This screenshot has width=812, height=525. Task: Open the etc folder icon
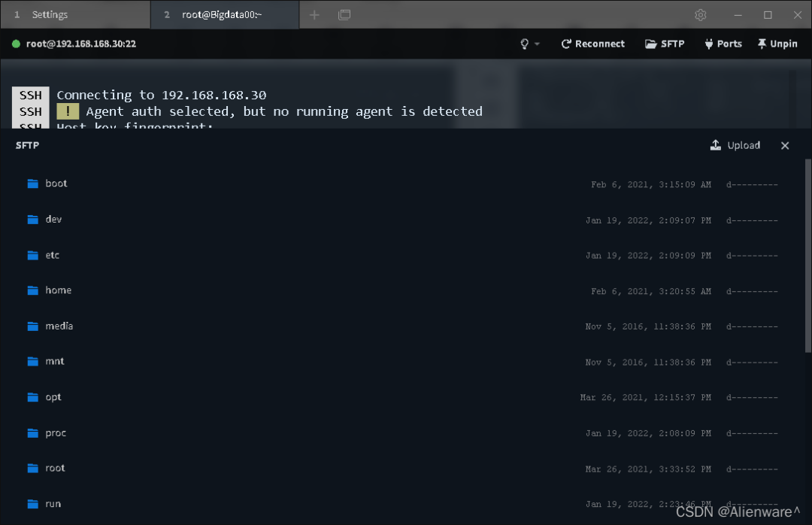[x=33, y=255]
